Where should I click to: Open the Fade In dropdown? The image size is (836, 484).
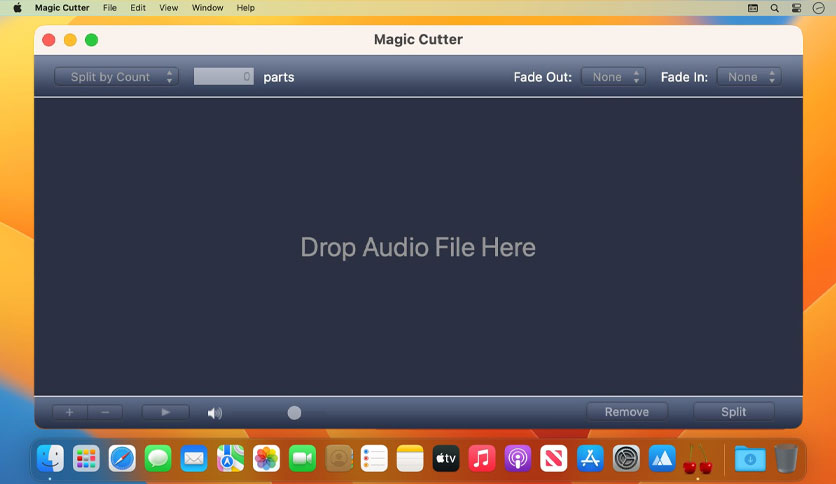(749, 77)
